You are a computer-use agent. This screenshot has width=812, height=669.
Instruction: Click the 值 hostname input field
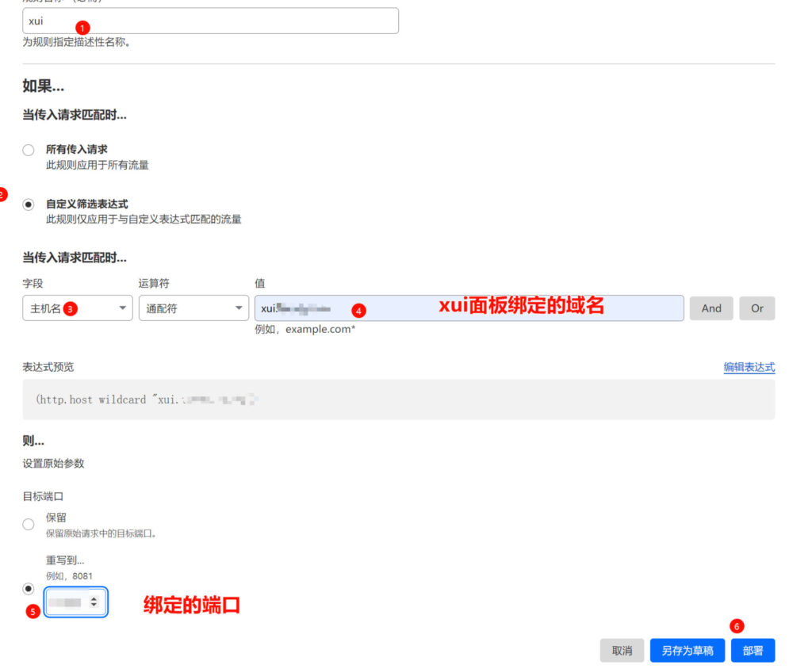pyautogui.click(x=469, y=308)
